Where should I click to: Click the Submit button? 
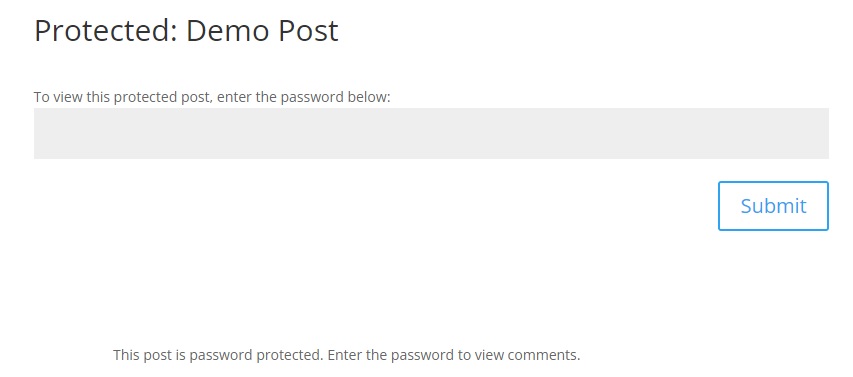773,206
